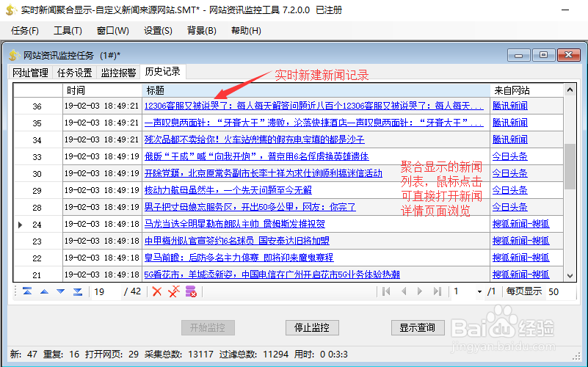This screenshot has width=588, height=367.
Task: Open the 背景(B) menu
Action: point(202,31)
